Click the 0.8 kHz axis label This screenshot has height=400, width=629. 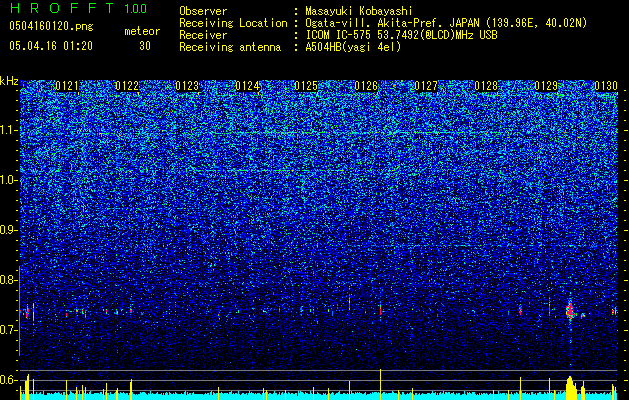(9, 280)
